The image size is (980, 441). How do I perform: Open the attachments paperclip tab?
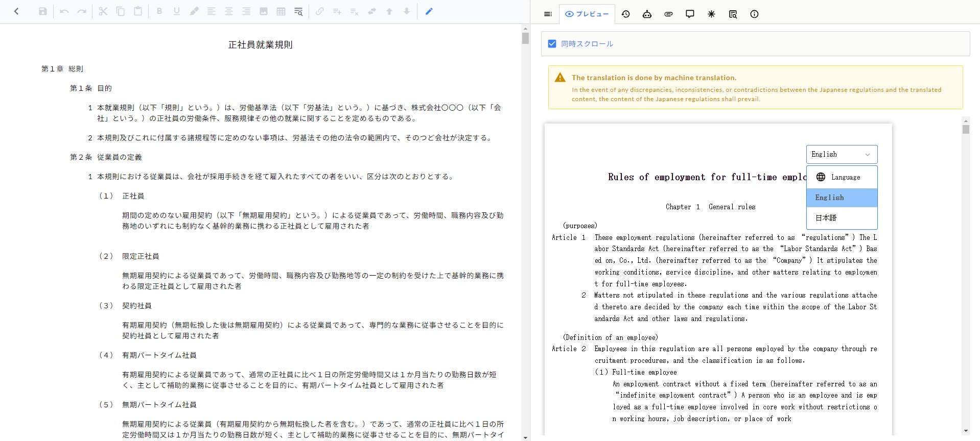click(668, 14)
